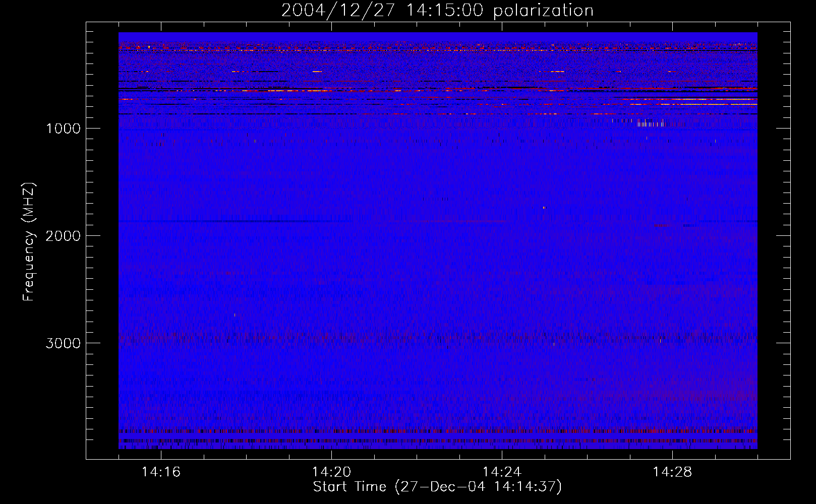
Task: Click the 14:28 time tick label
Action: [x=672, y=472]
